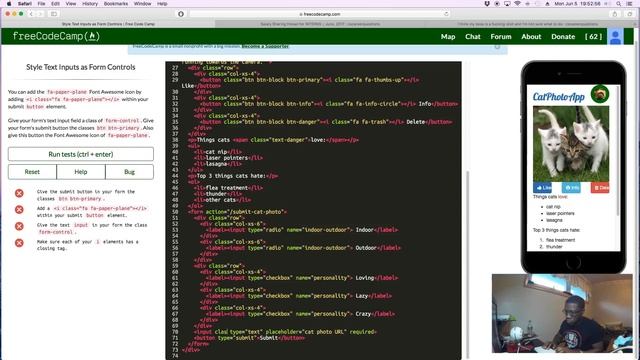Image resolution: width=640 pixels, height=360 pixels.
Task: Click the webcam video overlay
Action: (x=562, y=313)
